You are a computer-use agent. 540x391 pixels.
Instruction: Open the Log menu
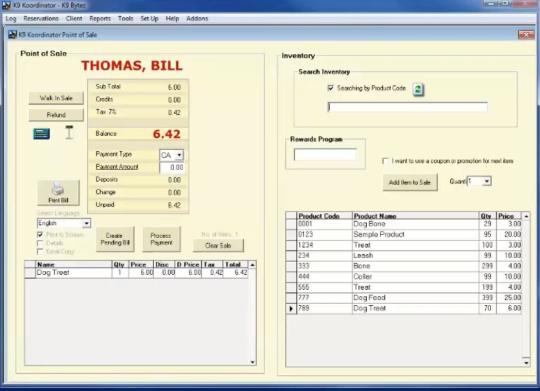(x=11, y=19)
